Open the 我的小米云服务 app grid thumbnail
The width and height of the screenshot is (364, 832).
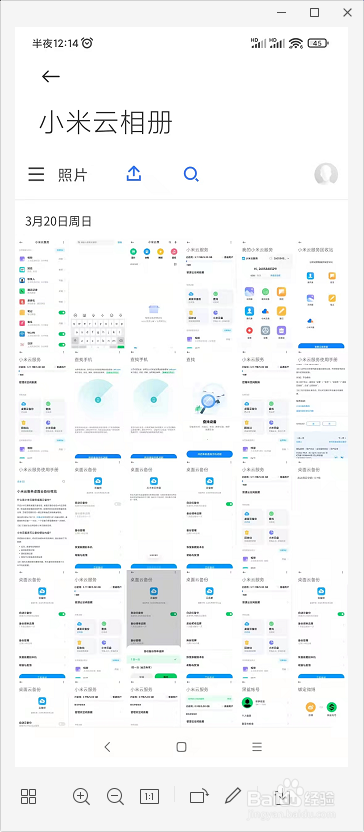click(265, 294)
